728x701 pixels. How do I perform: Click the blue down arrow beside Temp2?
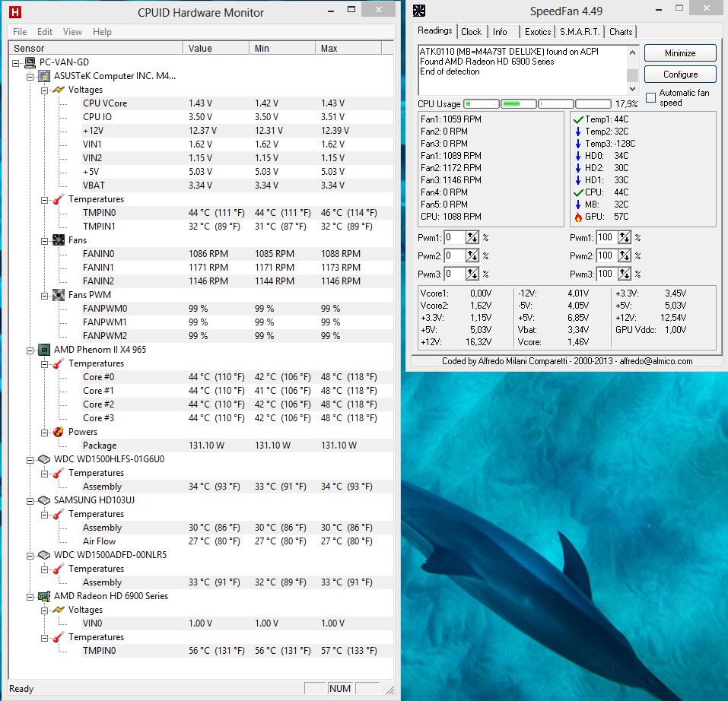[x=578, y=132]
